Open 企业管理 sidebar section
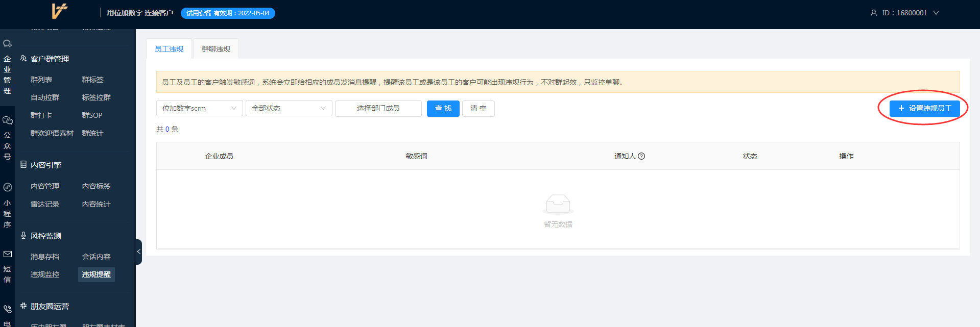Screen dimensions: 980x327 [7, 68]
